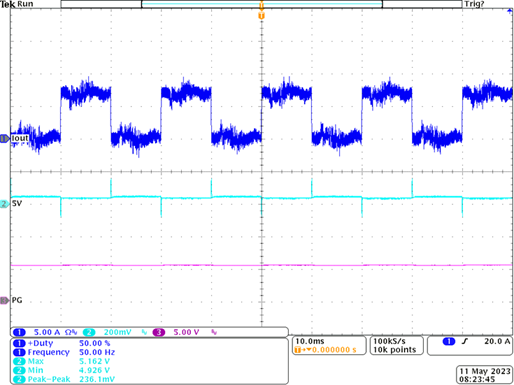
Task: Click the orange trigger position marker
Action: 262,16
